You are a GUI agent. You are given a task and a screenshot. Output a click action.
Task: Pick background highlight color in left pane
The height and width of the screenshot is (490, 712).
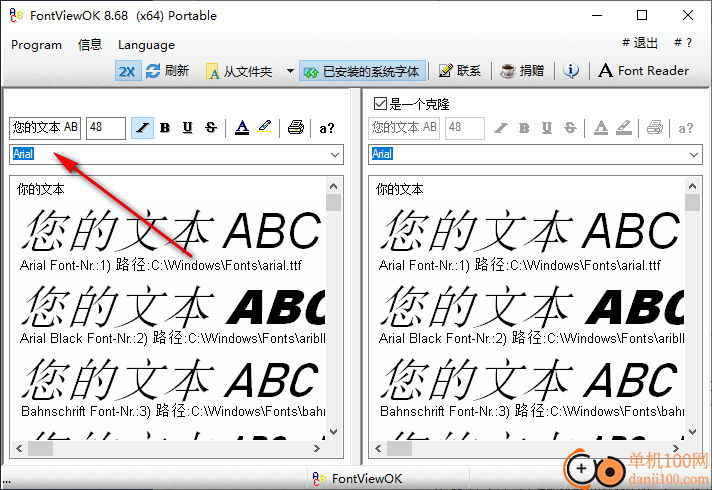265,128
